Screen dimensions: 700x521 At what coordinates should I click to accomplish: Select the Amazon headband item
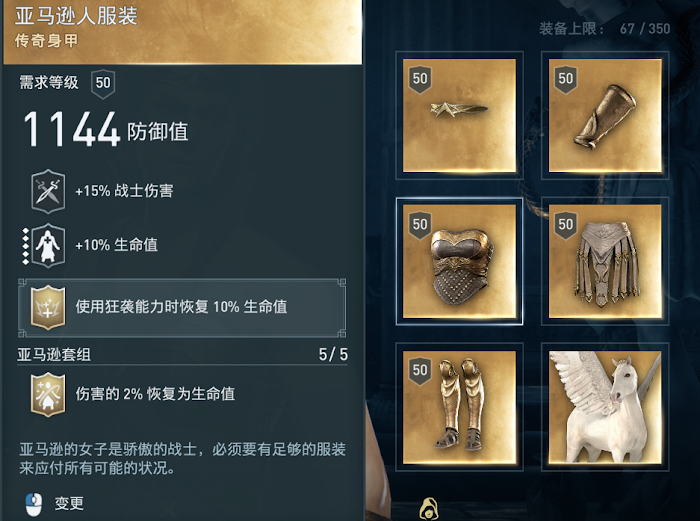pyautogui.click(x=459, y=115)
